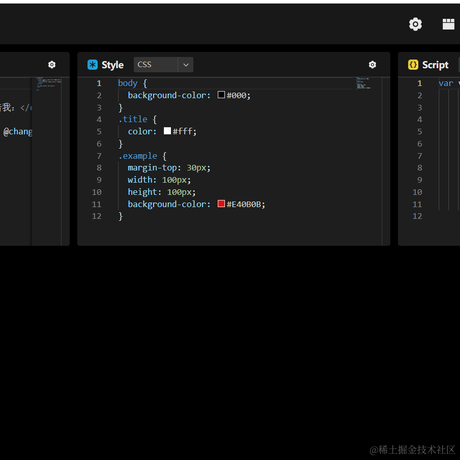
Task: Click the '#000;' hex value text
Action: pyautogui.click(x=239, y=95)
